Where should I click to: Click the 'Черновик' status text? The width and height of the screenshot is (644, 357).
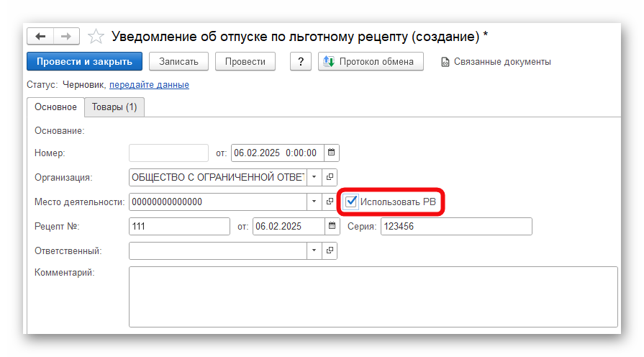click(84, 85)
